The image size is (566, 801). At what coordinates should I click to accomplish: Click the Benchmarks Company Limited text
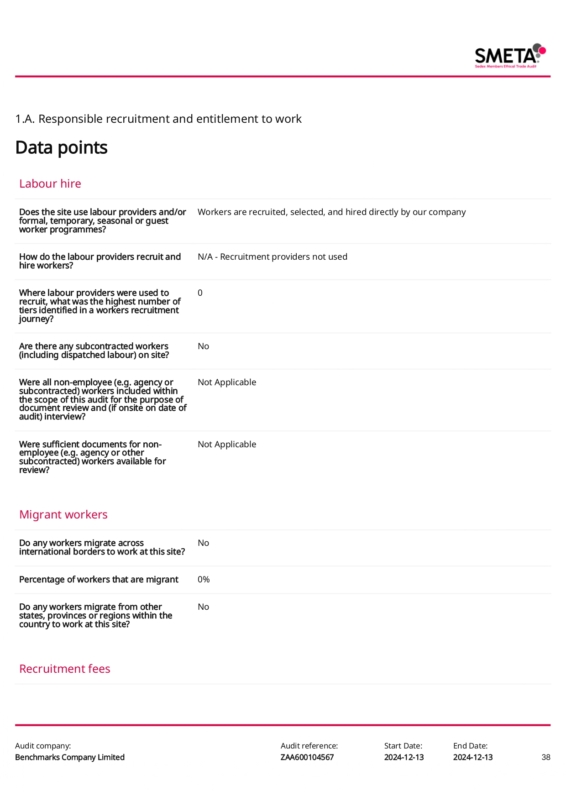70,757
